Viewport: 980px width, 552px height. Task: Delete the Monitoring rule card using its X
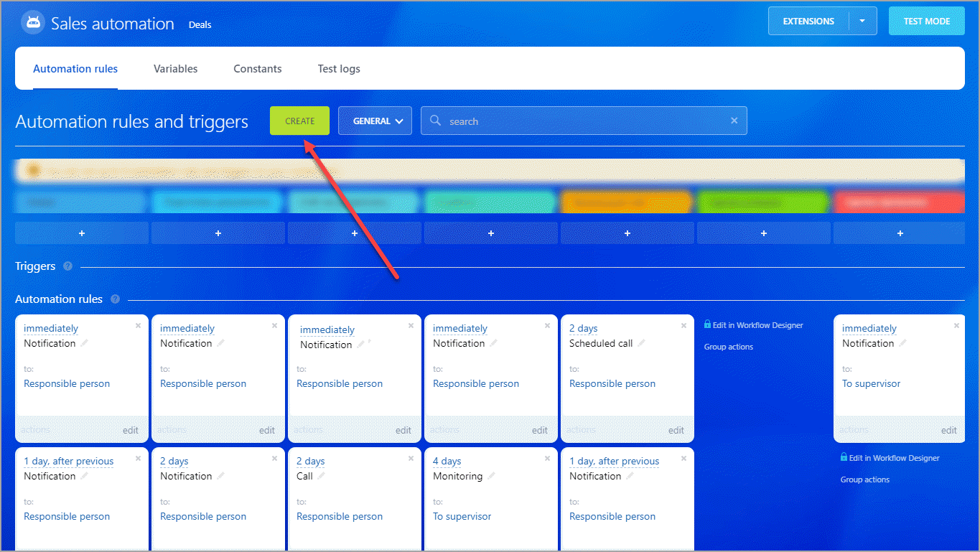click(x=547, y=458)
